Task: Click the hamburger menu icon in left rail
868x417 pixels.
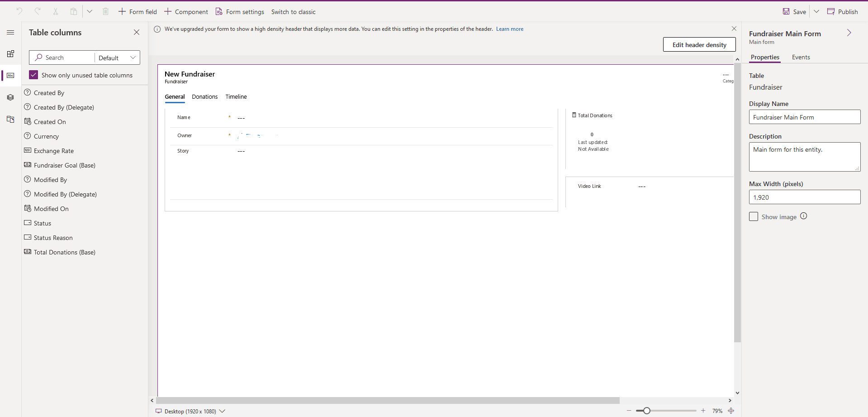Action: click(10, 33)
